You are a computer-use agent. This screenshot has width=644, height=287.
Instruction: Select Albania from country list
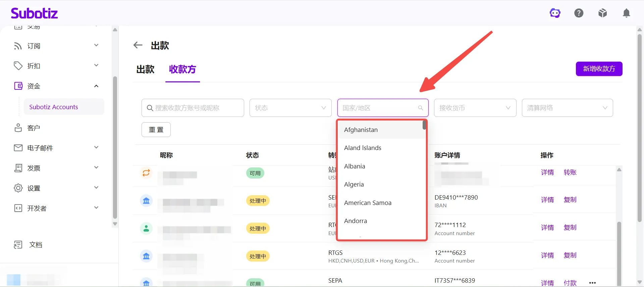382,166
